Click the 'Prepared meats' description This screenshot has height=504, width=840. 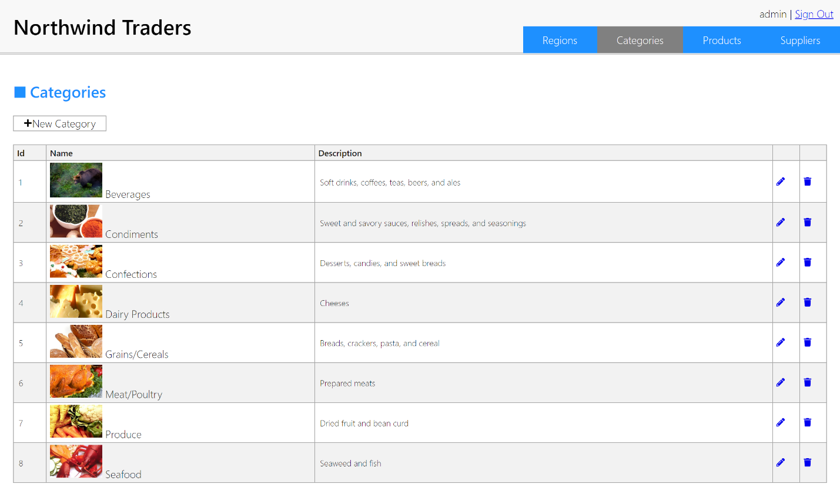(347, 383)
